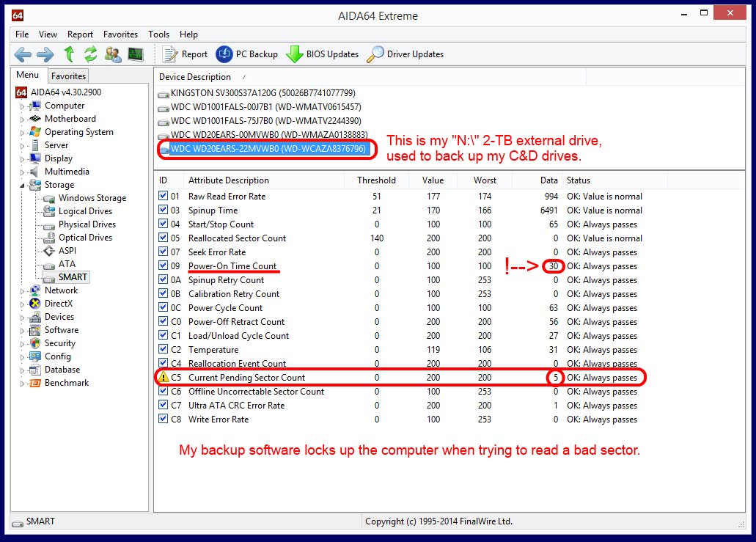This screenshot has width=756, height=542.
Task: Collapse the Storage tree node
Action: (x=22, y=185)
